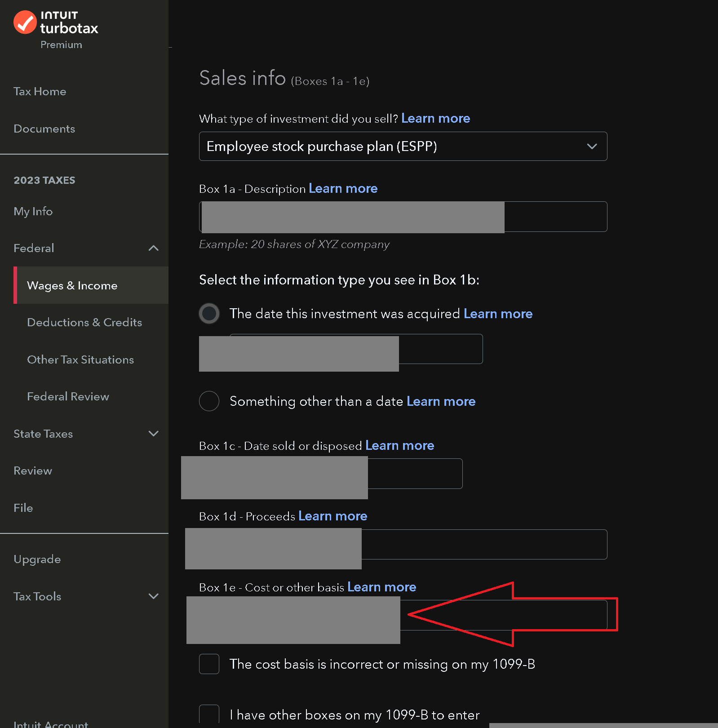Viewport: 718px width, 728px height.
Task: Select Wages & Income
Action: coord(91,285)
